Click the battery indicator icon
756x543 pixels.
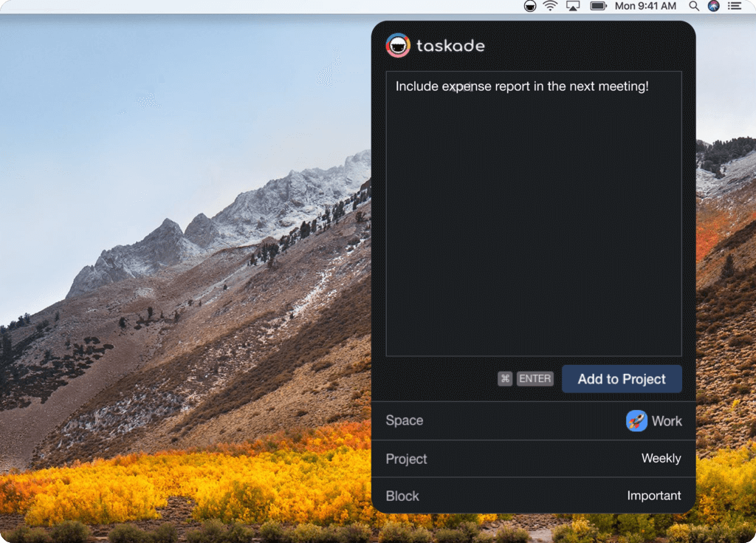[x=597, y=6]
